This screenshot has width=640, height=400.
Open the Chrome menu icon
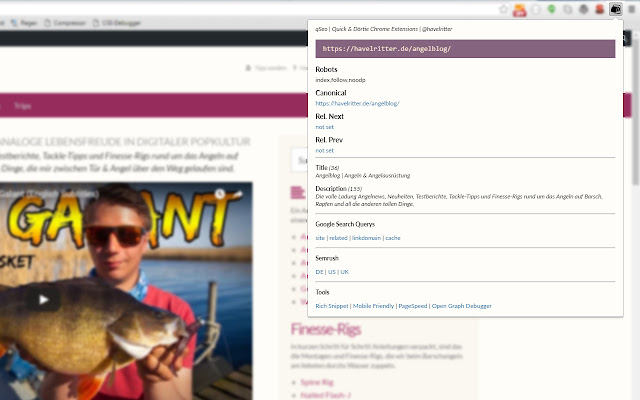631,9
